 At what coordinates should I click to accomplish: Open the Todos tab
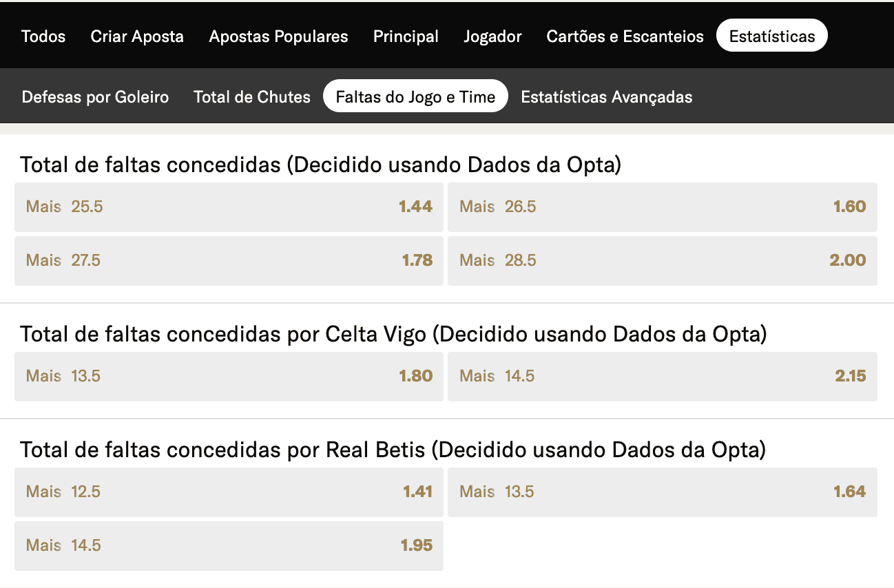click(x=43, y=36)
